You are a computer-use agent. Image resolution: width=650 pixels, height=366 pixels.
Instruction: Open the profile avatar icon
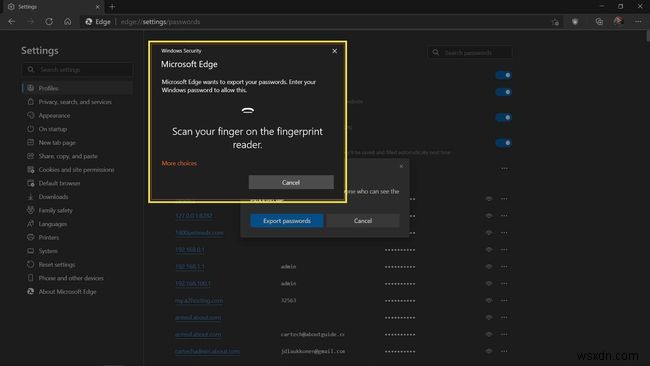click(618, 21)
